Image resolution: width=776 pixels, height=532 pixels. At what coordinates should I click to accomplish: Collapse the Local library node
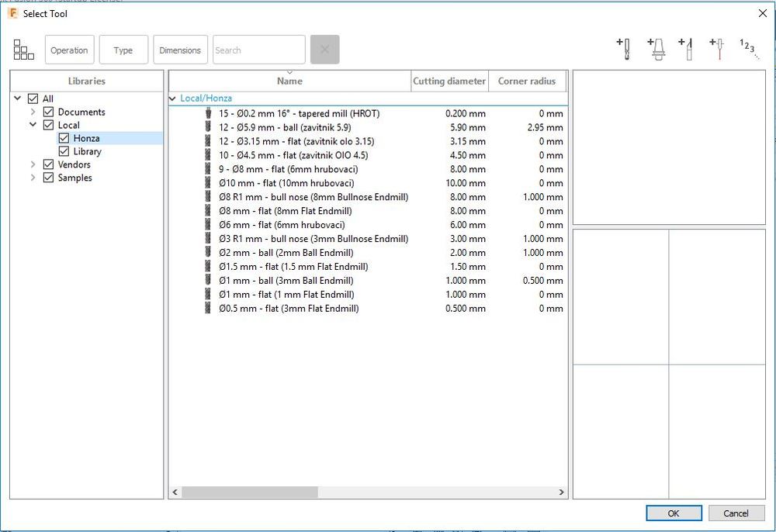pyautogui.click(x=33, y=125)
